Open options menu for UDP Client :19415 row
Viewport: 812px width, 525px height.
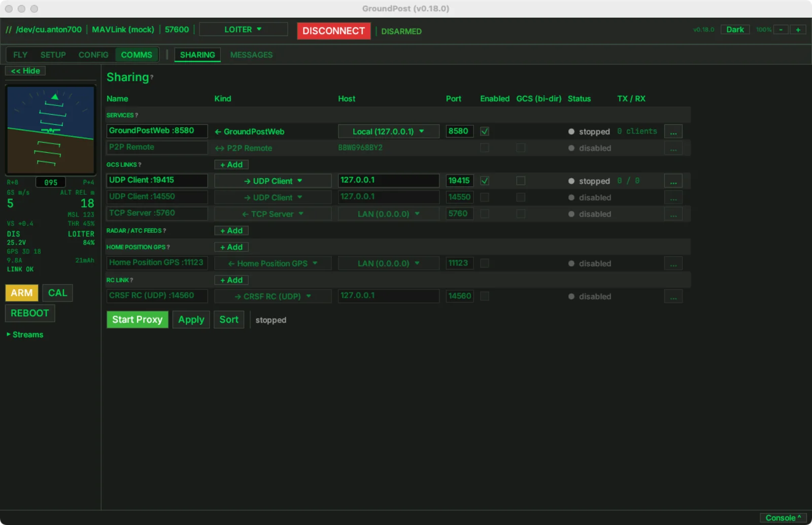673,181
